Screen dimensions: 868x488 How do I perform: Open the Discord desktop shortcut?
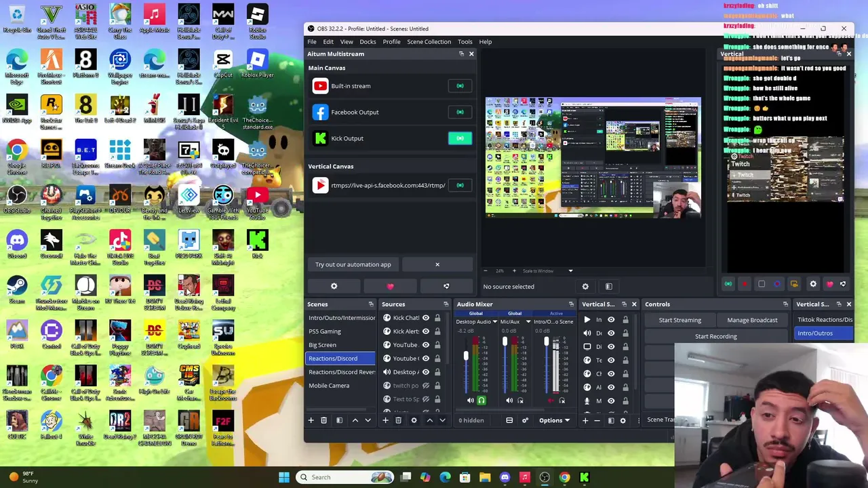(x=17, y=245)
